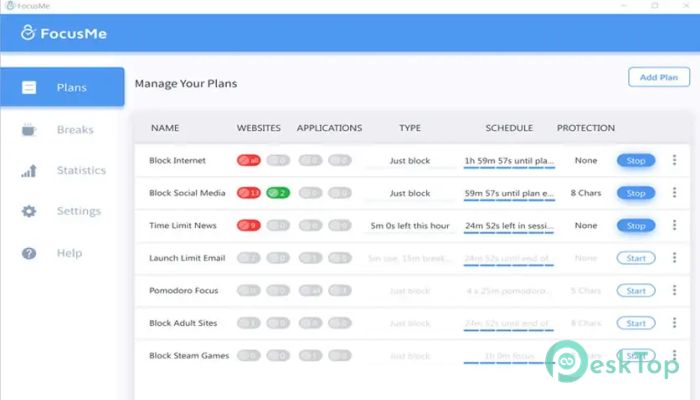Go to Statistics page
The width and height of the screenshot is (700, 400).
click(81, 170)
